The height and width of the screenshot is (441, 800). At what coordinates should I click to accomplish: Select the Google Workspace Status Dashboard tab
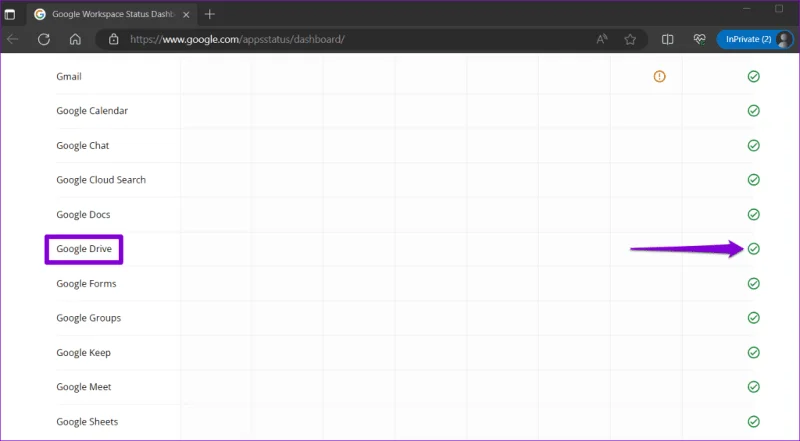click(112, 14)
